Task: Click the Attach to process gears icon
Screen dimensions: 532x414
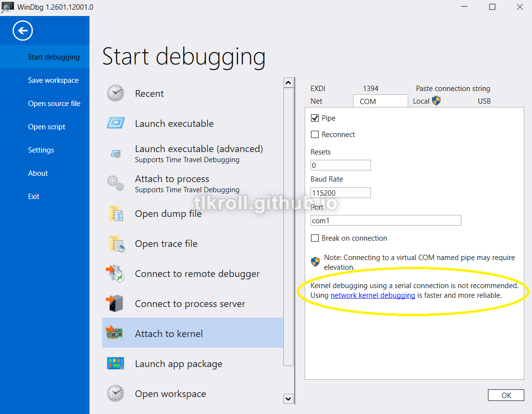Action: (x=116, y=184)
